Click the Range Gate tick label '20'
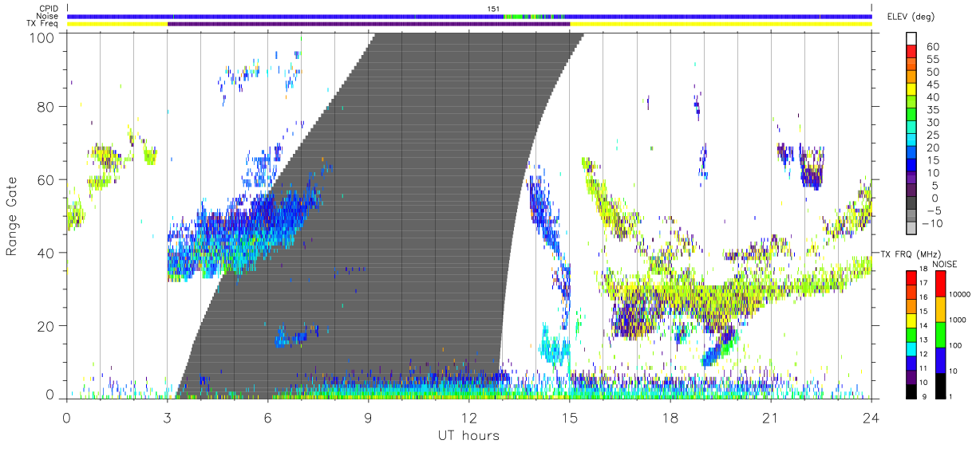980x452 pixels. pyautogui.click(x=46, y=326)
